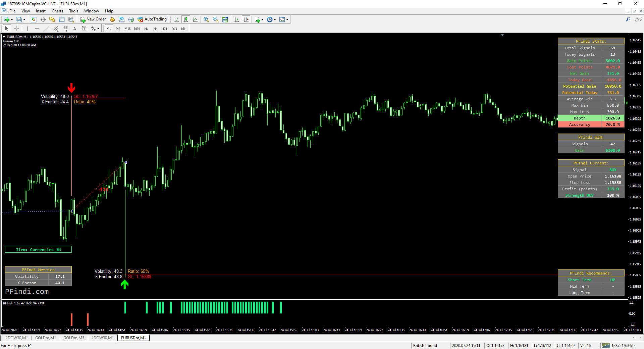
Task: Click the connection status in the status bar
Action: 618,346
